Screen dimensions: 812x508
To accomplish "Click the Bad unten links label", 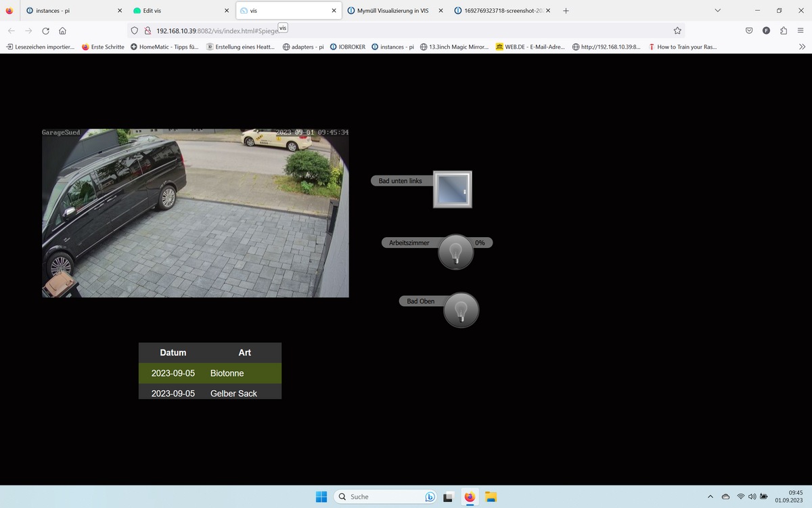I will pyautogui.click(x=401, y=181).
